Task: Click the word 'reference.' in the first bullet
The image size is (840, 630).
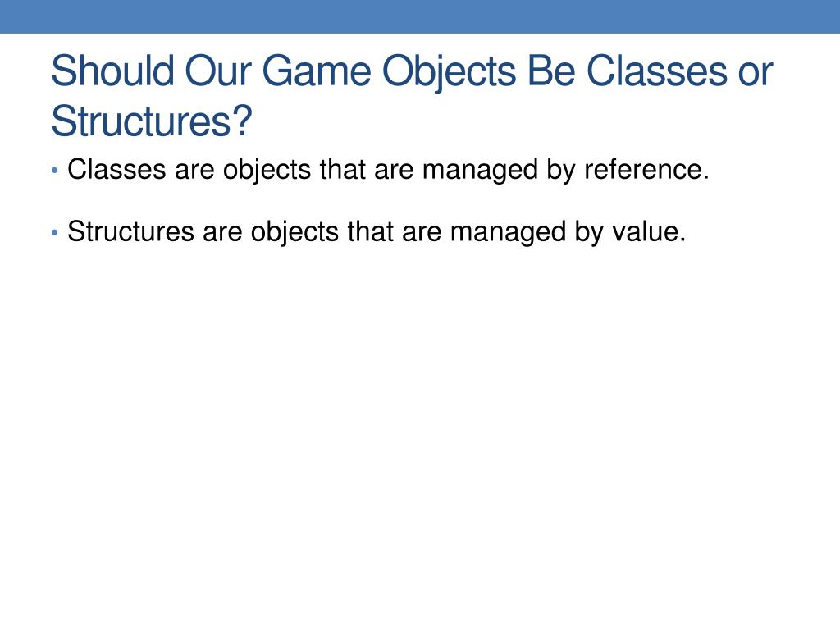Action: point(646,169)
